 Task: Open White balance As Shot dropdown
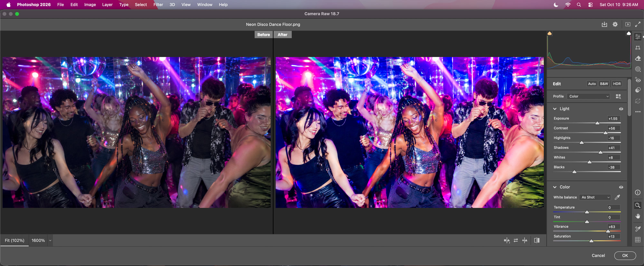(x=595, y=197)
